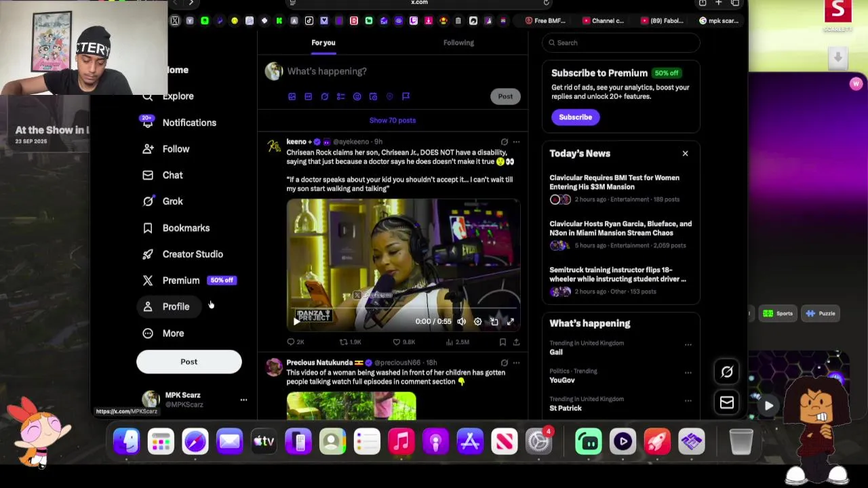Mute the keeno video with speaker icon
The image size is (868, 488).
tap(461, 322)
